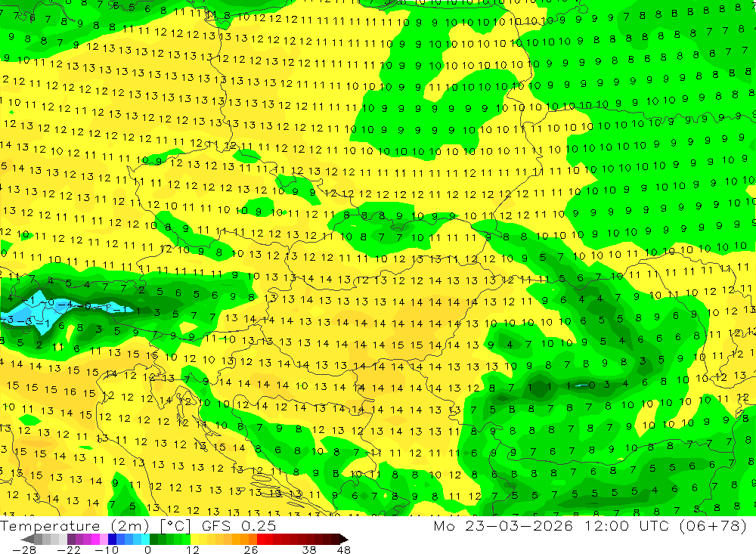The height and width of the screenshot is (554, 756).
Task: Click the dark maroon right arrow end of colorbar
Action: [x=343, y=539]
